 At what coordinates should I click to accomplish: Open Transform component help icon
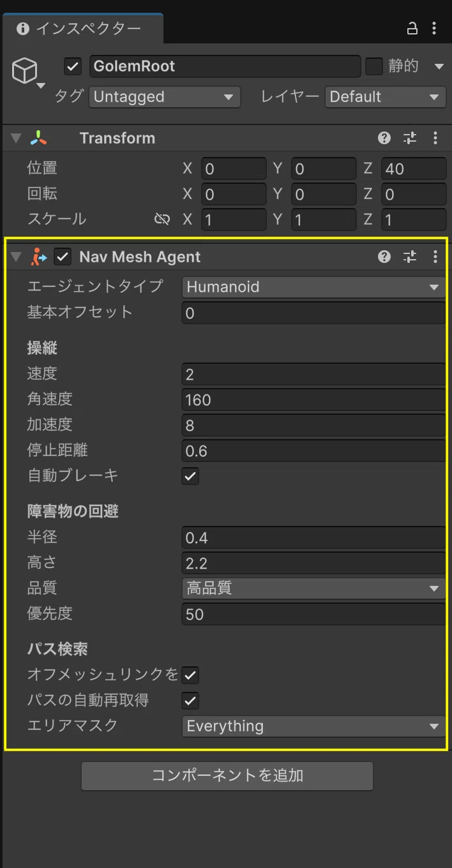pyautogui.click(x=384, y=138)
